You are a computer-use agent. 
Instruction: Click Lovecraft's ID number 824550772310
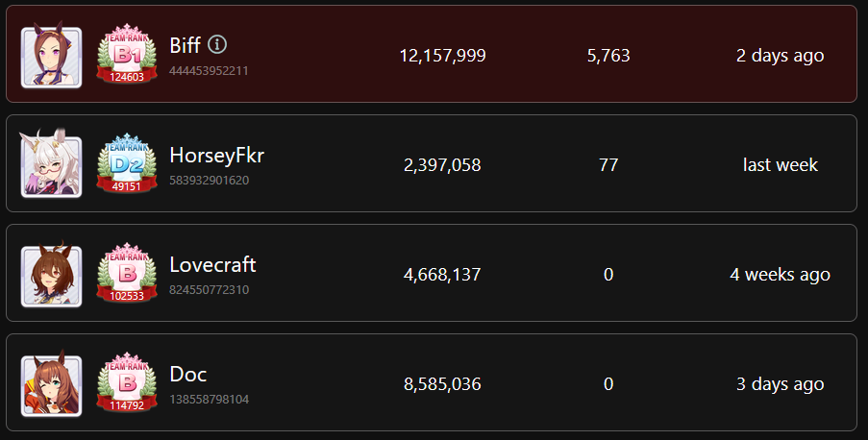pyautogui.click(x=209, y=289)
